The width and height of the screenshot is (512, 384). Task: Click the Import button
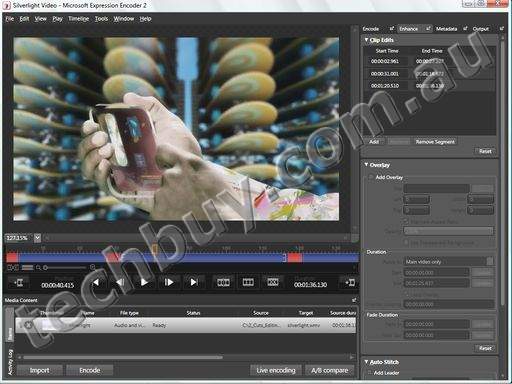[39, 370]
